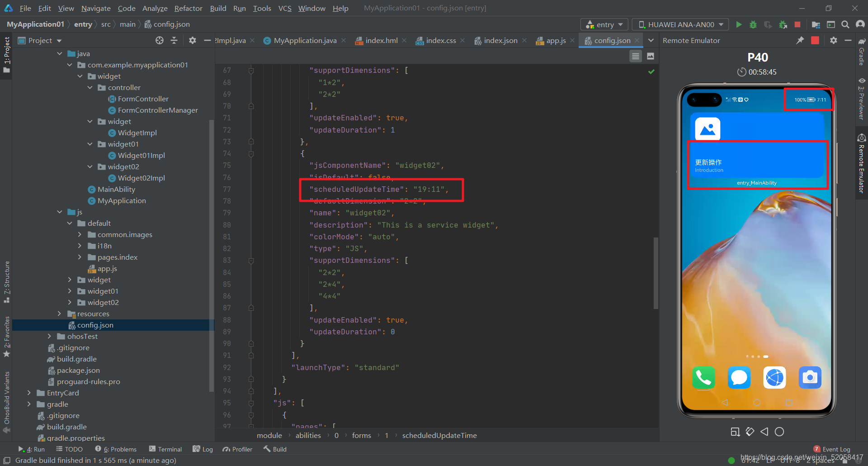Open the Messages app on emulator
This screenshot has width=868, height=466.
(x=739, y=377)
